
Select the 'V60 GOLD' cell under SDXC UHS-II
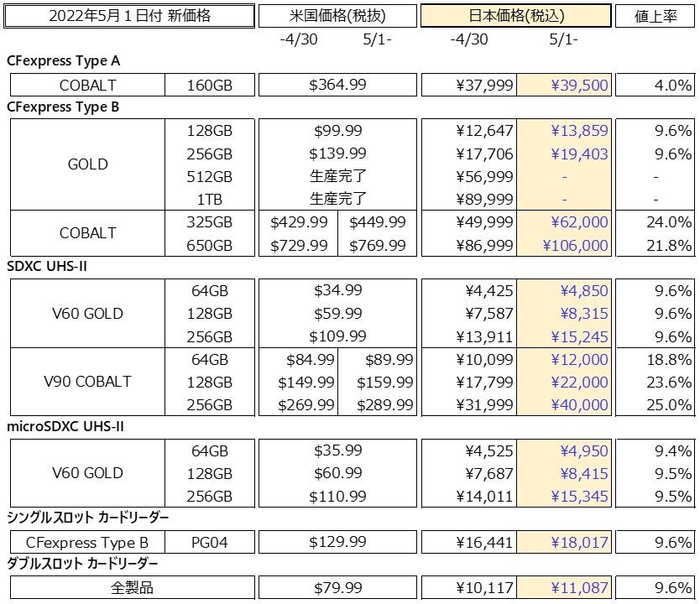tap(87, 313)
